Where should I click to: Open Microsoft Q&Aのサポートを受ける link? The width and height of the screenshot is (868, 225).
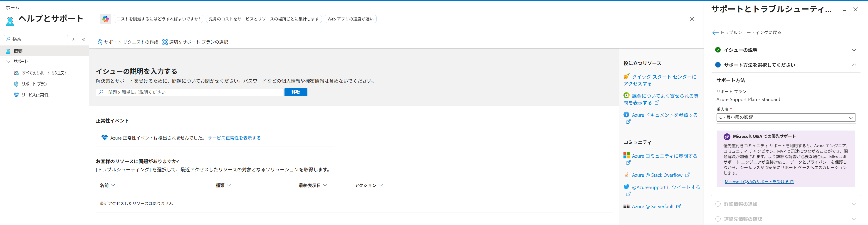coord(759,182)
